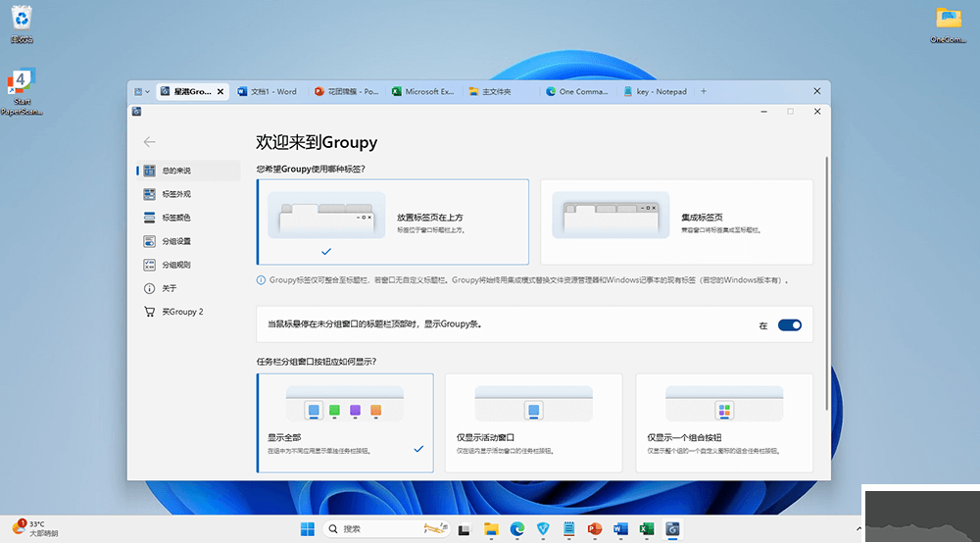Switch to the key - Notepad tab

tap(655, 92)
